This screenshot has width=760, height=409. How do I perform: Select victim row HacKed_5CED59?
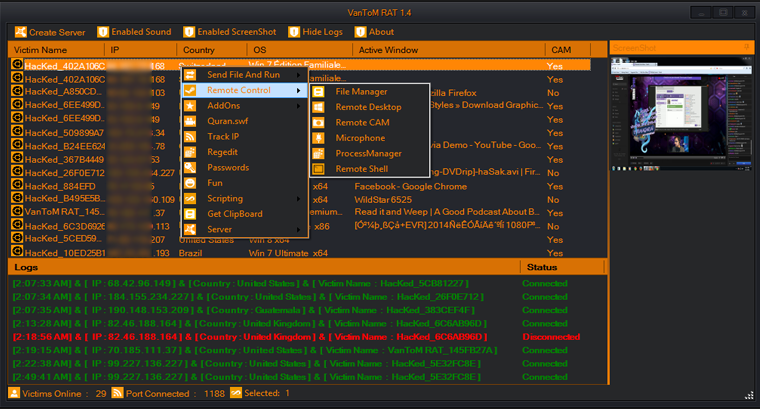click(301, 239)
